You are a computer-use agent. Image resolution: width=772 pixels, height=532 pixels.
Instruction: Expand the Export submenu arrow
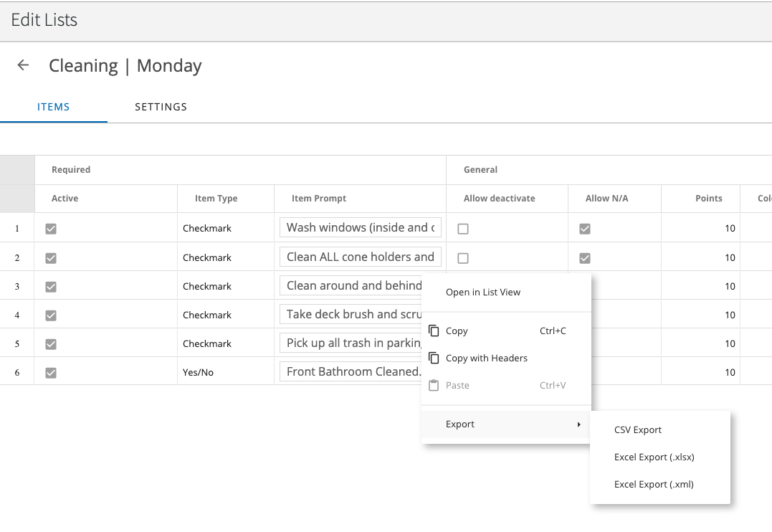578,424
